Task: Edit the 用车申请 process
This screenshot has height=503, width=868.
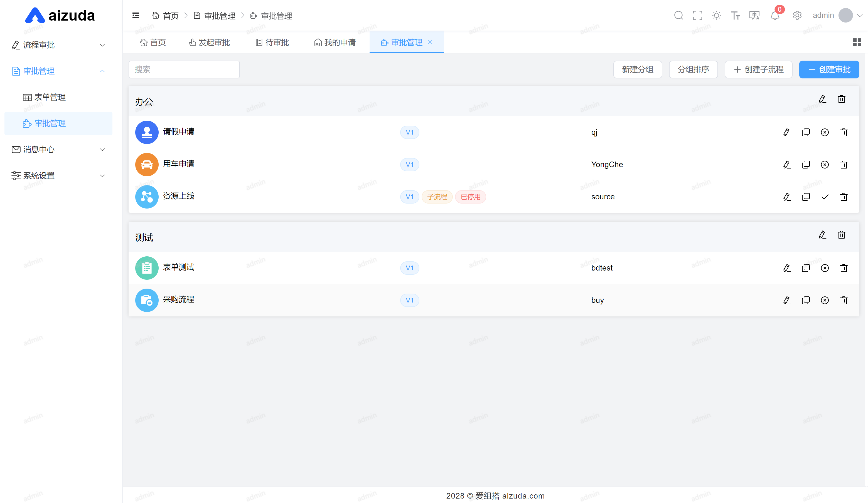Action: 787,165
